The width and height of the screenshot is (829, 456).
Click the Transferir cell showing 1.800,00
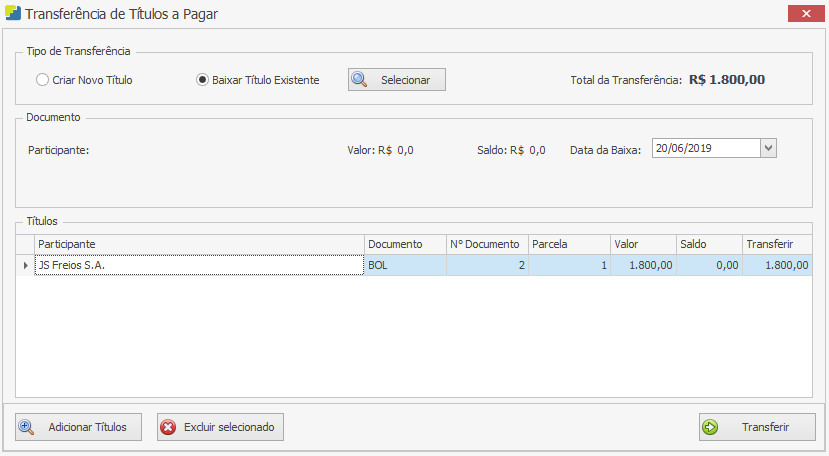pyautogui.click(x=776, y=265)
